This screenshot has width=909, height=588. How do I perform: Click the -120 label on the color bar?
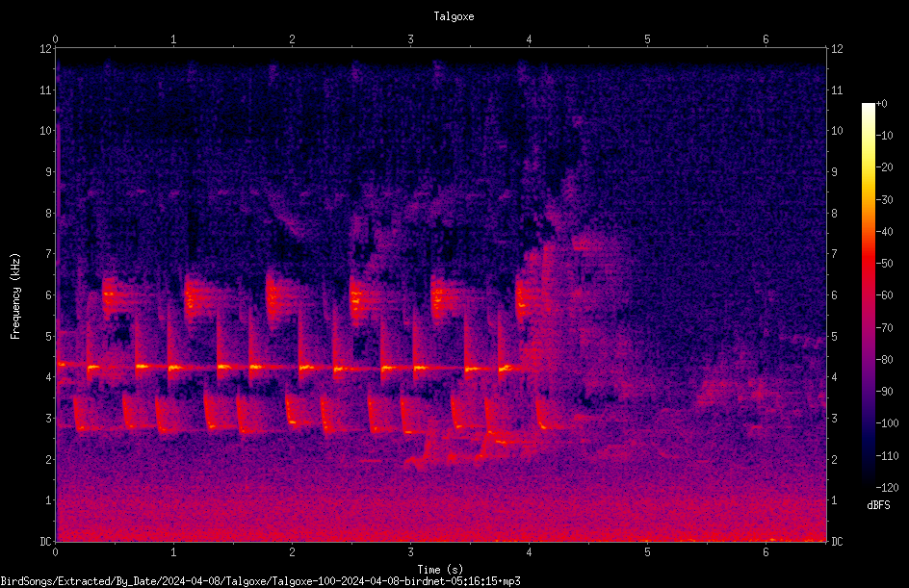[887, 487]
